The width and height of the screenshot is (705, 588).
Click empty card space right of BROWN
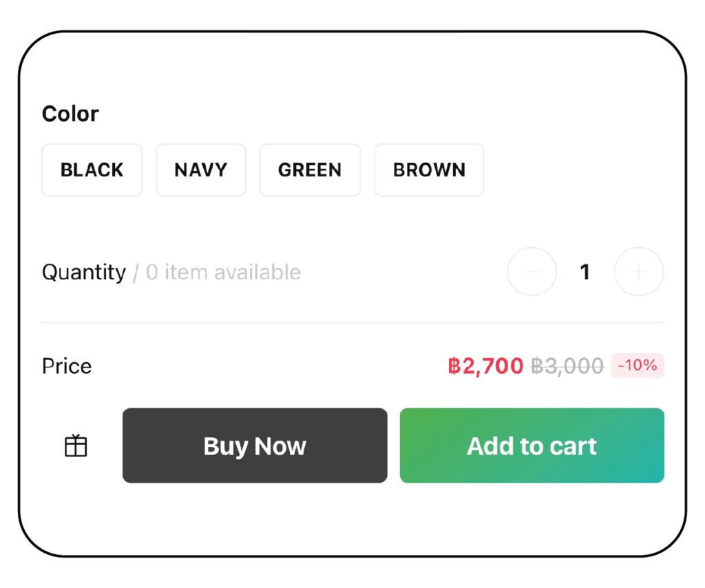click(578, 170)
